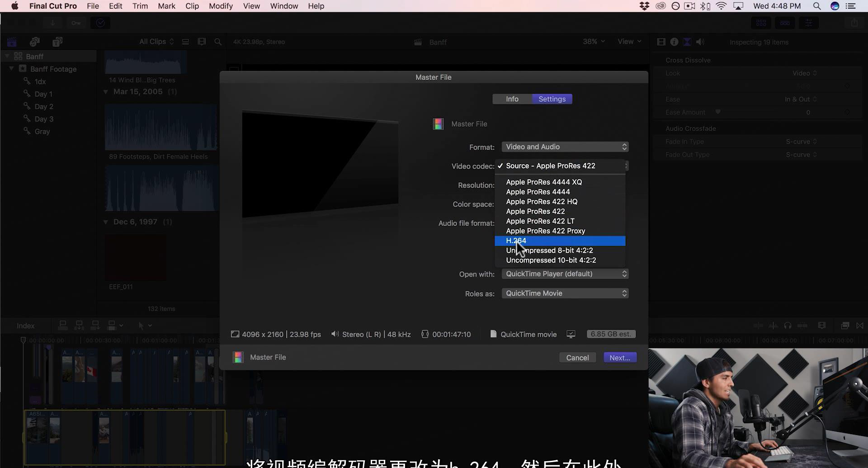
Task: Open Siri from the menu bar
Action: click(x=835, y=6)
